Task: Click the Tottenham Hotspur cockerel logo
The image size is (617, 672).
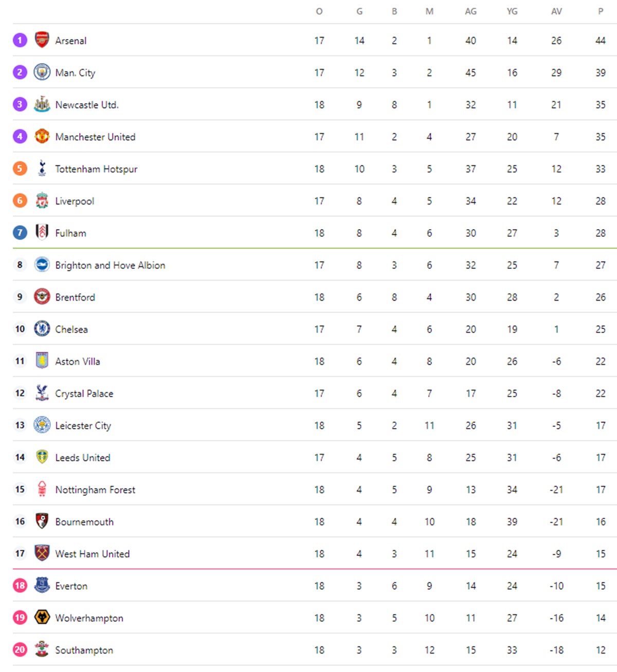Action: point(42,168)
